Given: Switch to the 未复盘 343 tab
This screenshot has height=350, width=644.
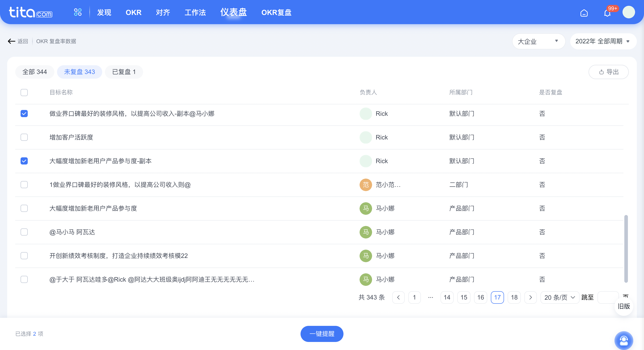Looking at the screenshot, I should pos(80,72).
